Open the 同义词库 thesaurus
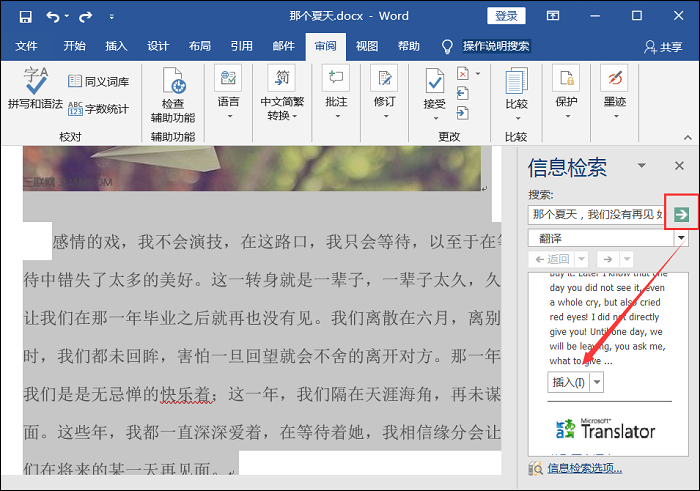Image resolution: width=700 pixels, height=491 pixels. coord(98,81)
